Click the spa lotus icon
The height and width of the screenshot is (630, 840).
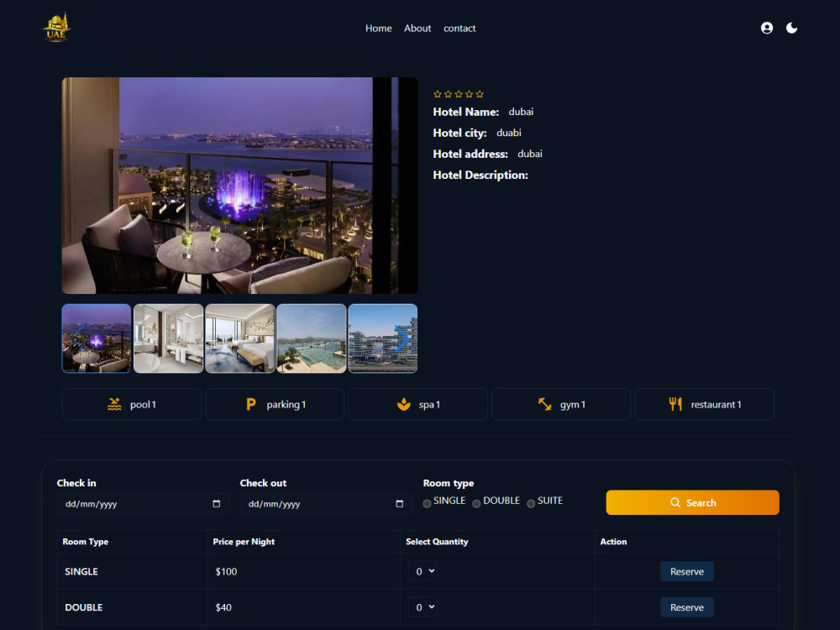tap(403, 405)
